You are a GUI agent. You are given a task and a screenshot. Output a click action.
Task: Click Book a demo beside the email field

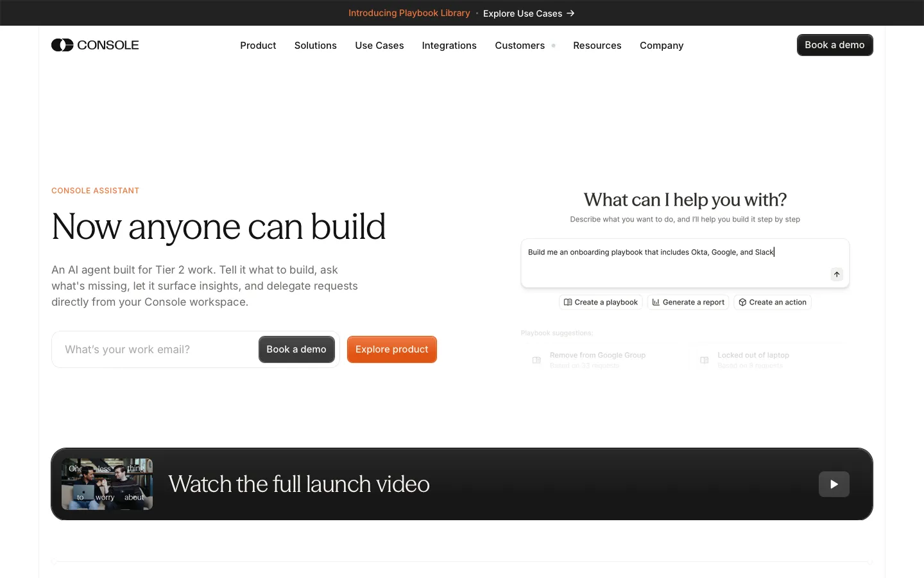296,349
